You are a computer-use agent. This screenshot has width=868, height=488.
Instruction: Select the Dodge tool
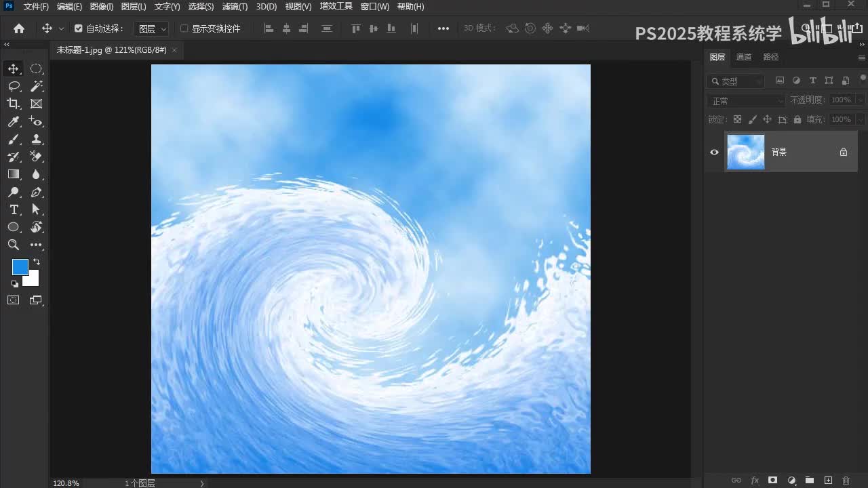click(14, 192)
